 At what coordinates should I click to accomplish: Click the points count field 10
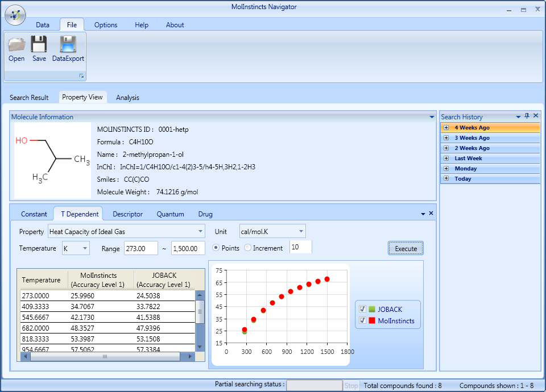pos(301,247)
